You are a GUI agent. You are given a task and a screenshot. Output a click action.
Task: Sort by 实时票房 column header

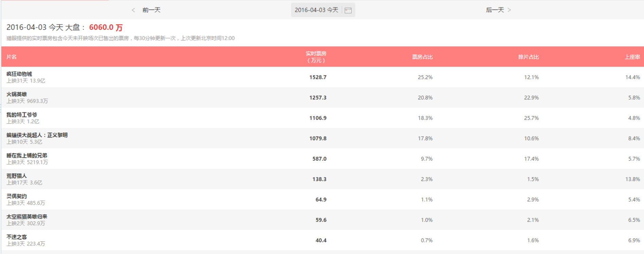(x=316, y=57)
